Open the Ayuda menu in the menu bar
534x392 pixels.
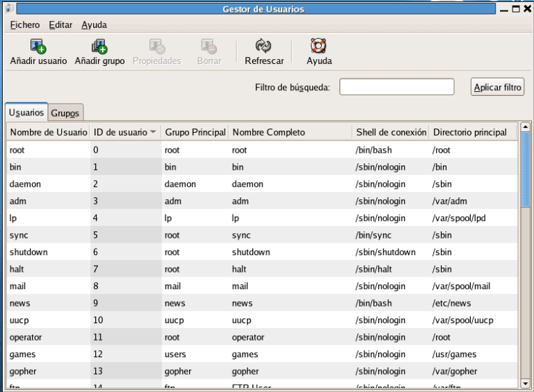[94, 25]
